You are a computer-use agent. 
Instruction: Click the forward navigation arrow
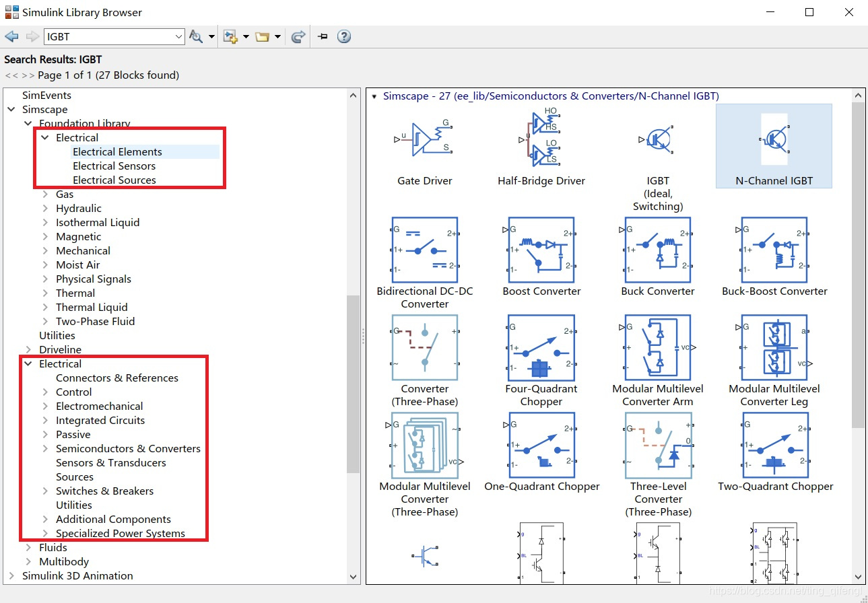[32, 36]
